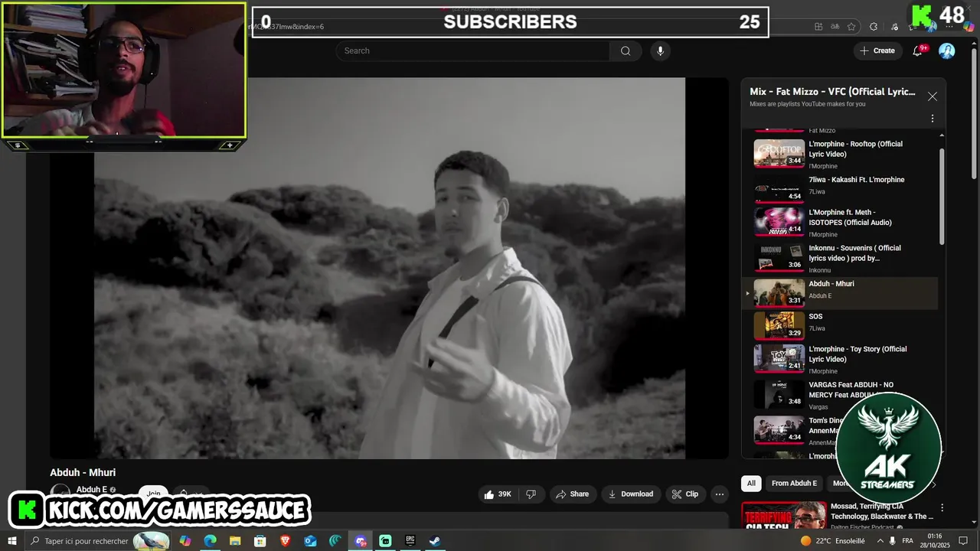This screenshot has width=980, height=551.
Task: Click the Download button
Action: point(630,494)
